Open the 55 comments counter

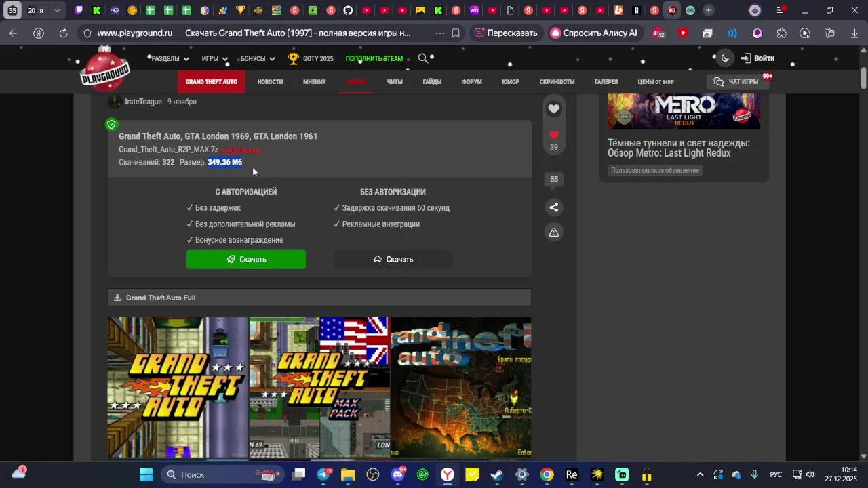pyautogui.click(x=554, y=179)
